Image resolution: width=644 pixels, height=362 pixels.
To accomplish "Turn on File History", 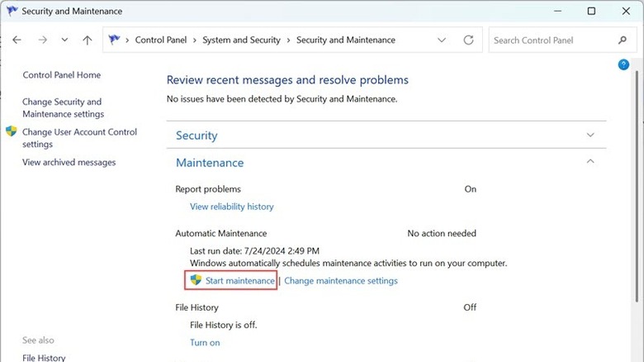I will [205, 343].
